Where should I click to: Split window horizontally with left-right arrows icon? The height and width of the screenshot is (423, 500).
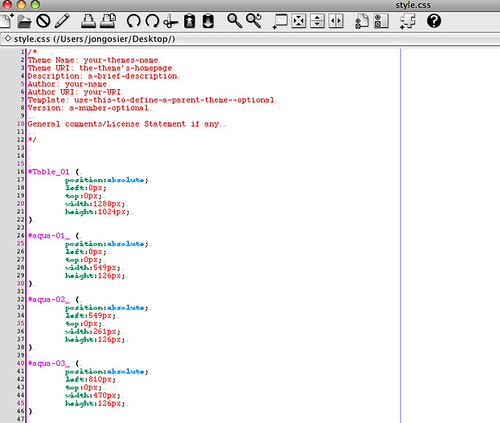point(336,21)
